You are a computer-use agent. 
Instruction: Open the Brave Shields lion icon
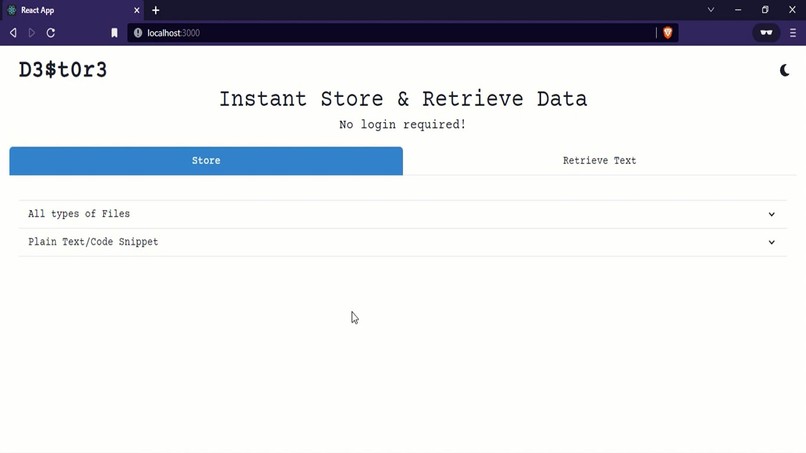coord(668,33)
